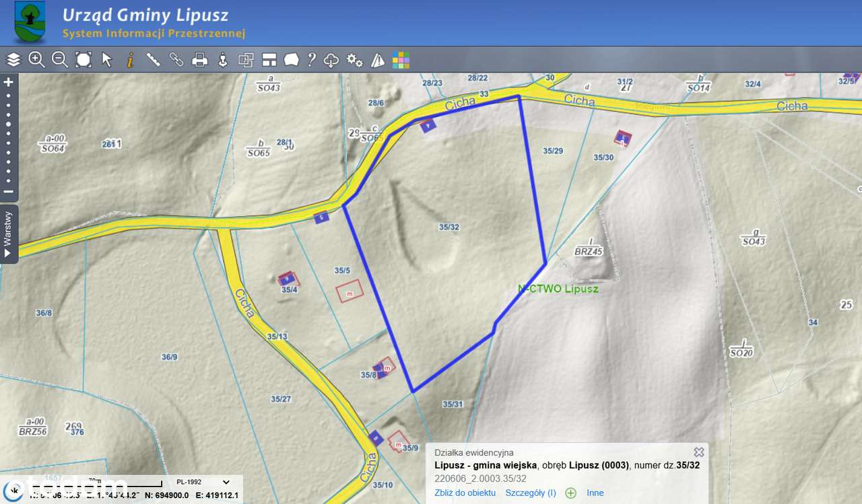Click the SO20 land use label
The image size is (862, 504).
point(741,353)
